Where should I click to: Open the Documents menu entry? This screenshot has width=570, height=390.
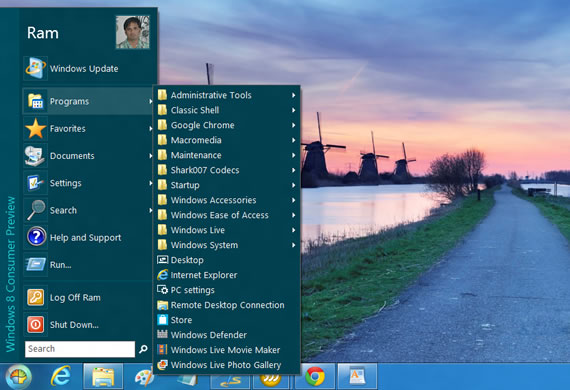click(88, 156)
